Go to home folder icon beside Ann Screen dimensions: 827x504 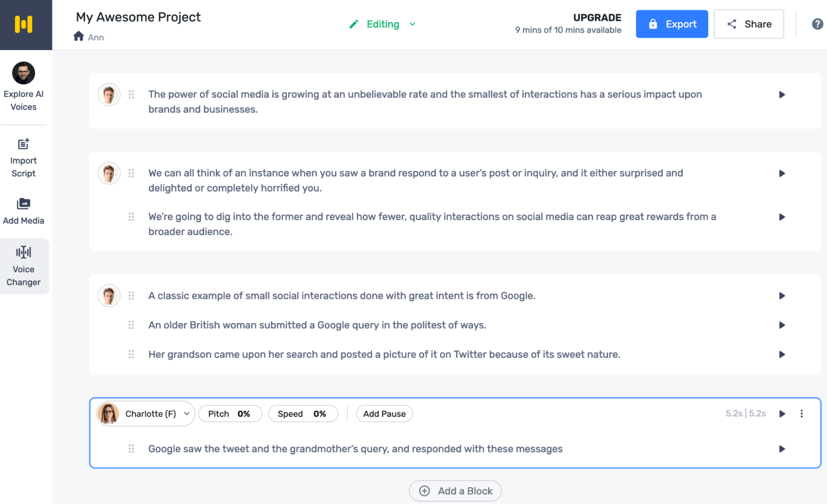pos(79,36)
